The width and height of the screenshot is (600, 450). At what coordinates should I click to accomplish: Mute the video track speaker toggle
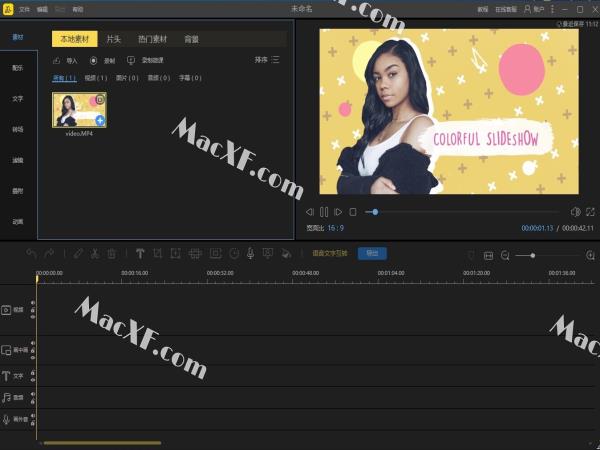(x=33, y=303)
